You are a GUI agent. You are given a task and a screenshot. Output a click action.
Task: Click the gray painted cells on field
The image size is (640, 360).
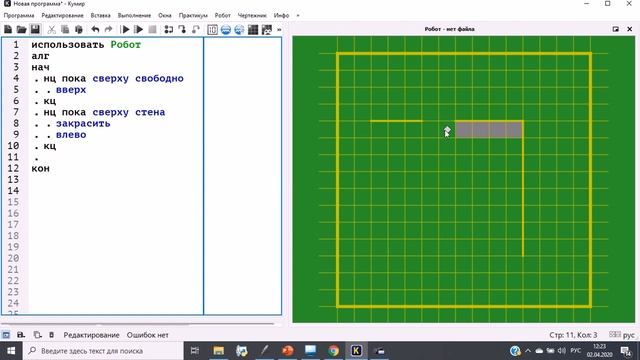pos(489,130)
